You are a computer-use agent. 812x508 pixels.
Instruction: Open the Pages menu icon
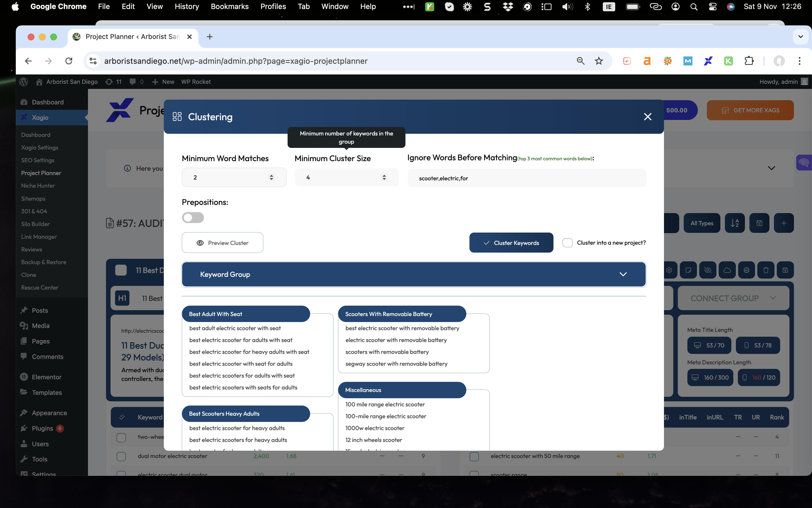[24, 341]
